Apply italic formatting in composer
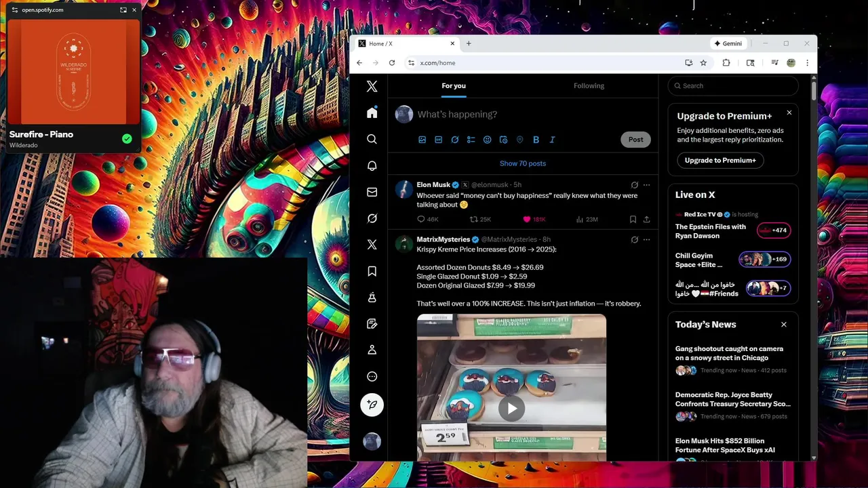The height and width of the screenshot is (488, 868). (x=552, y=140)
